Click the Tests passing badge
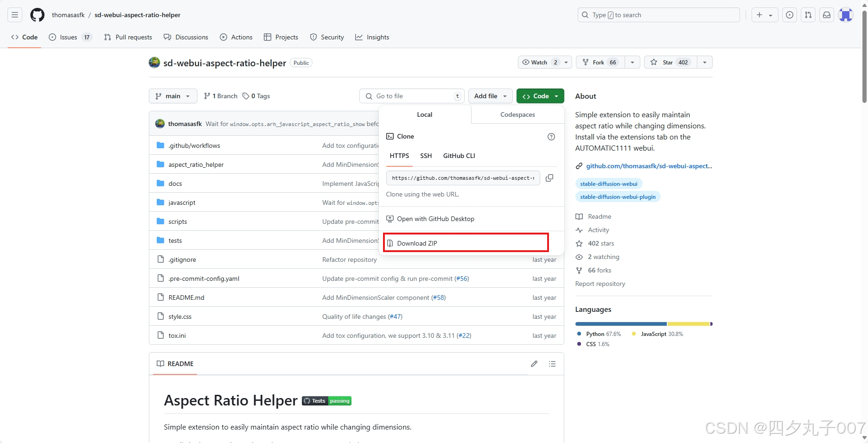This screenshot has height=443, width=868. (x=326, y=401)
